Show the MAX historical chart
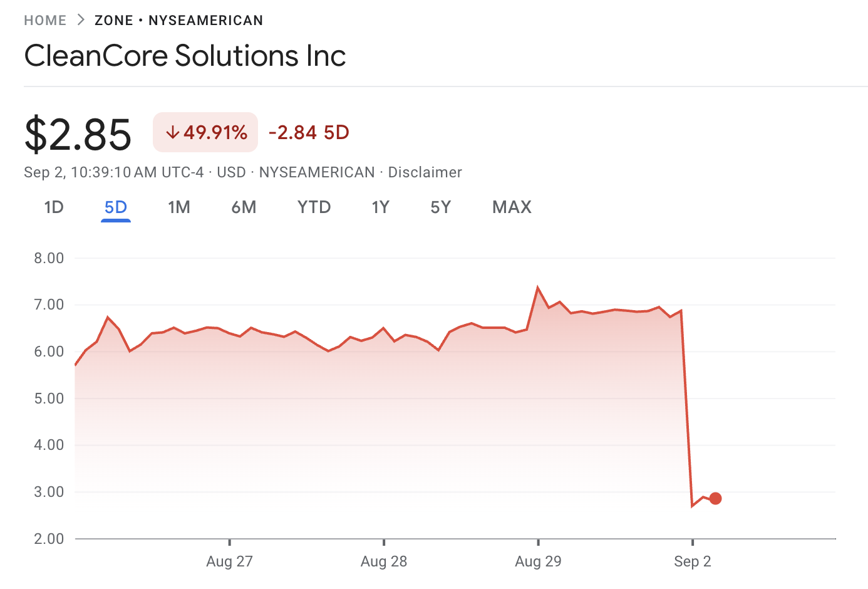 click(x=511, y=207)
